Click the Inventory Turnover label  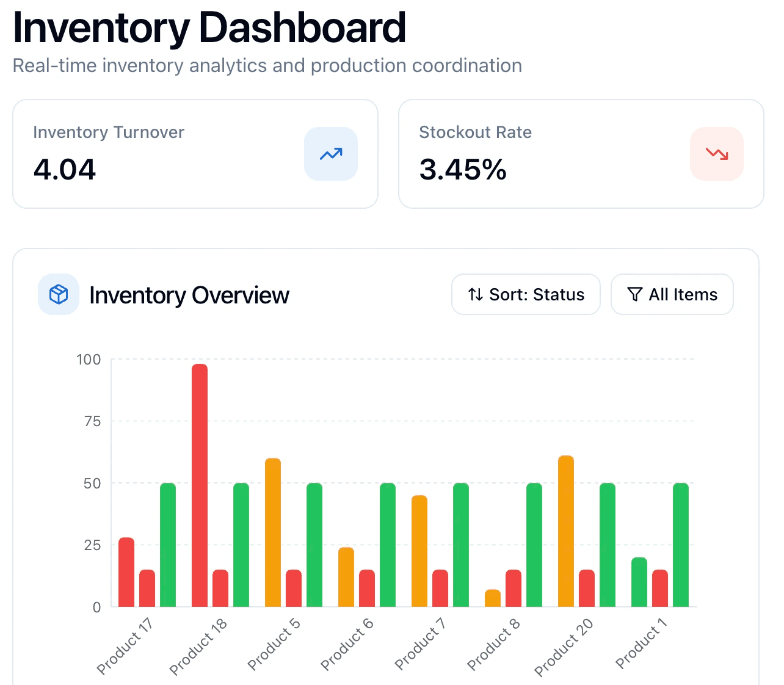click(x=109, y=132)
